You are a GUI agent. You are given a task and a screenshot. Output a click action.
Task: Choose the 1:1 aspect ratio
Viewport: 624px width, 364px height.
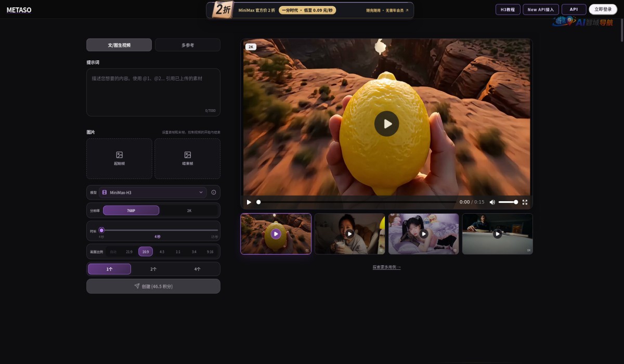pyautogui.click(x=178, y=252)
